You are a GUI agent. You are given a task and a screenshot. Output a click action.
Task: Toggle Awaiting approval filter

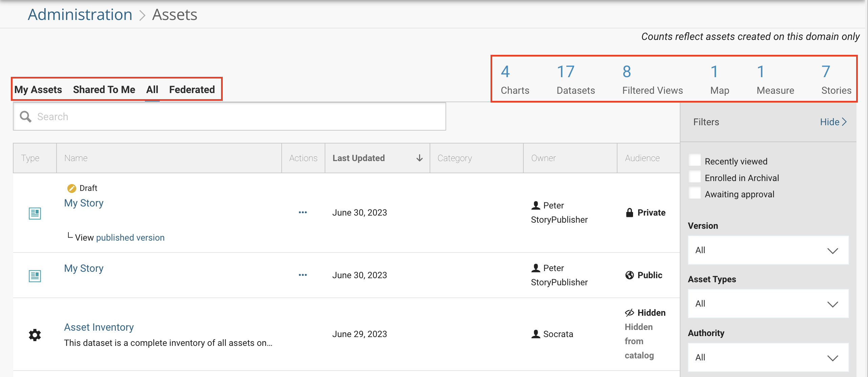click(695, 193)
